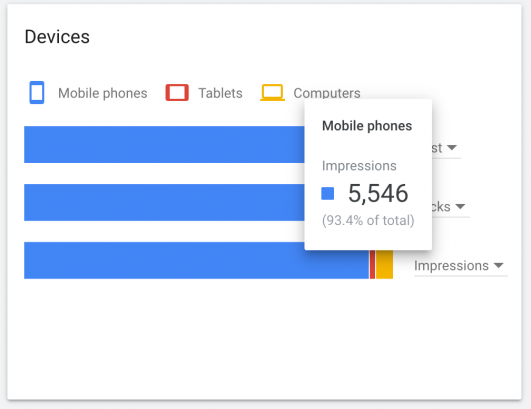Click the yellow computer laptop icon

pos(272,92)
